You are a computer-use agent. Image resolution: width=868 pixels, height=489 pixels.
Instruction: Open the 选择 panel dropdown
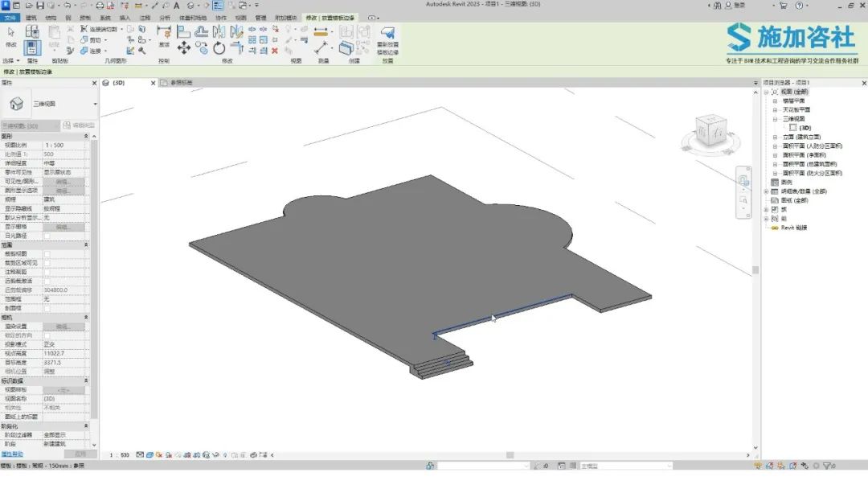[11, 61]
